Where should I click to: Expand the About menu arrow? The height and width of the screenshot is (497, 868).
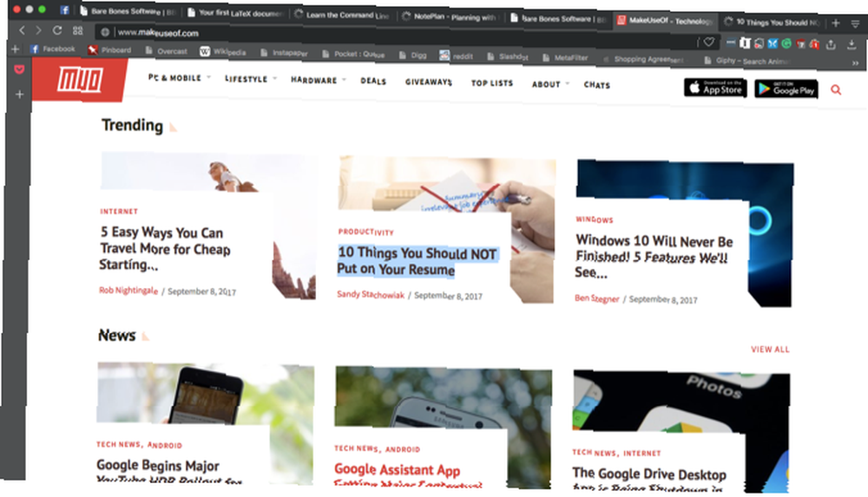[568, 83]
